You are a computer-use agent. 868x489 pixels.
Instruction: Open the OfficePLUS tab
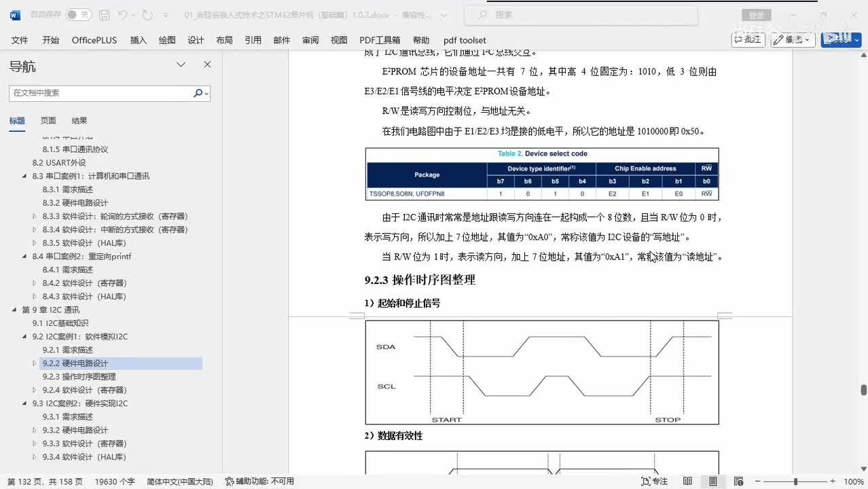pyautogui.click(x=94, y=40)
